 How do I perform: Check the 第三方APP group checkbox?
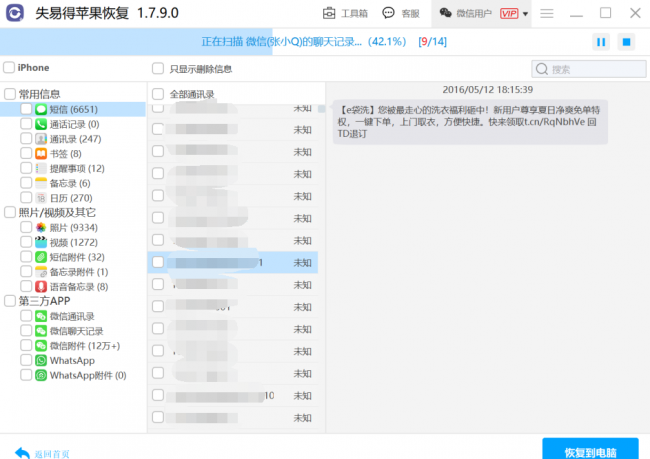click(10, 301)
